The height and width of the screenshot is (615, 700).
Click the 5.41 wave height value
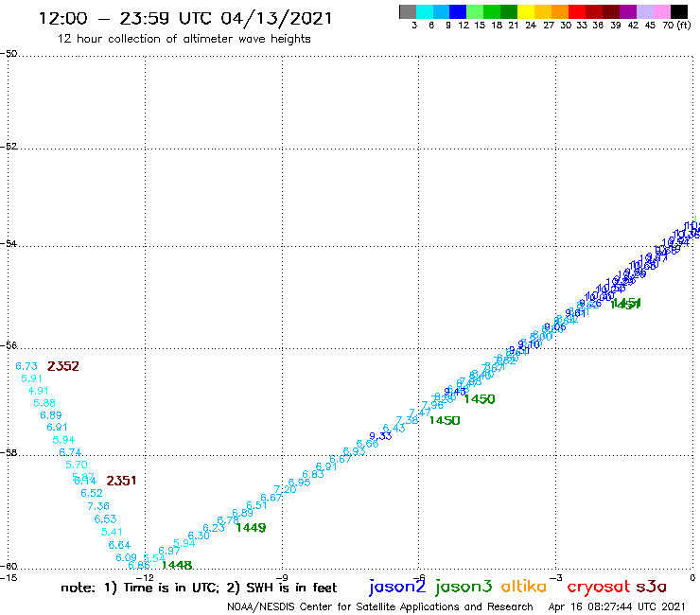pos(112,532)
